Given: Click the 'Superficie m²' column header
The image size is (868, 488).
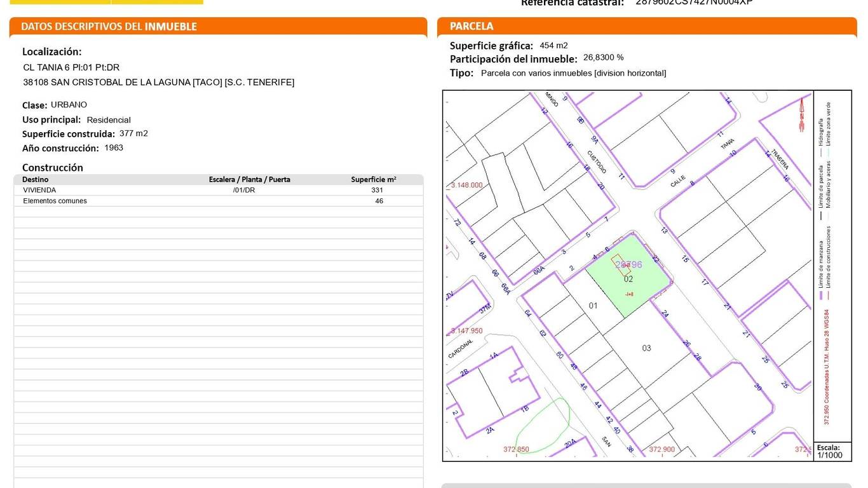Looking at the screenshot, I should point(374,179).
